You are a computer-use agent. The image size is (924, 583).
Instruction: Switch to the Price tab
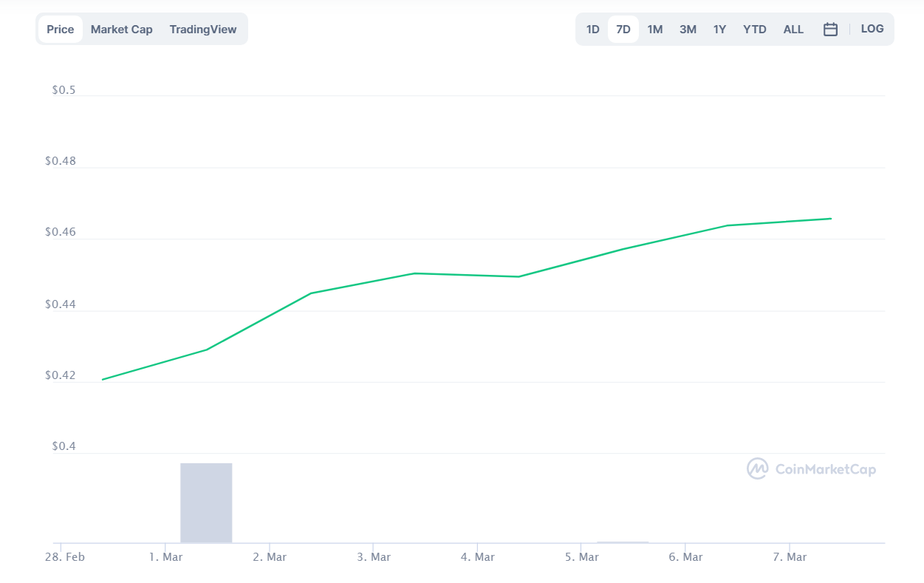click(x=61, y=30)
